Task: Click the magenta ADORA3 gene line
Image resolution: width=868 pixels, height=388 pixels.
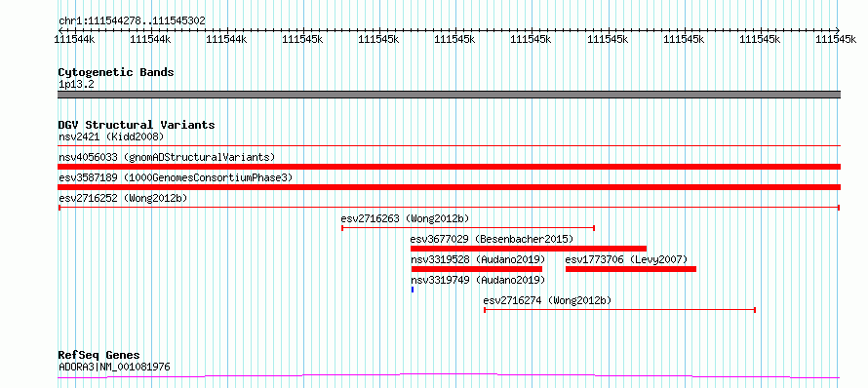Action: (x=449, y=376)
